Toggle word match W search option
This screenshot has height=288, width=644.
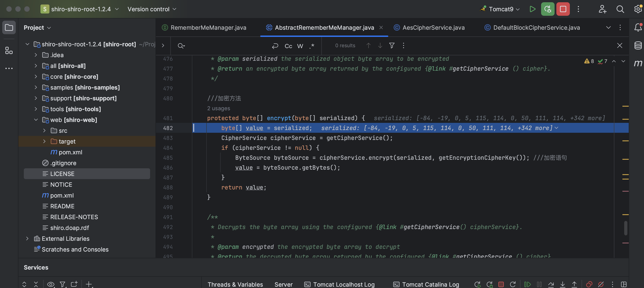(x=300, y=46)
